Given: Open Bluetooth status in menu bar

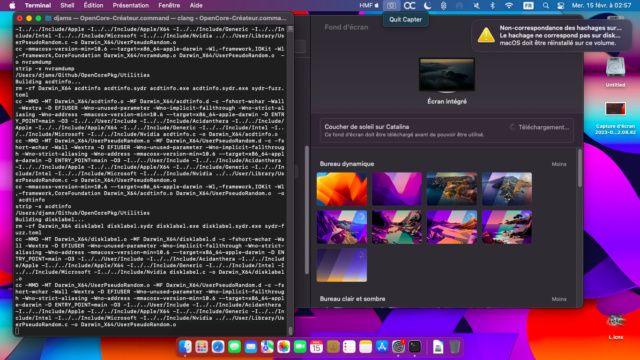Looking at the screenshot, I should point(492,5).
